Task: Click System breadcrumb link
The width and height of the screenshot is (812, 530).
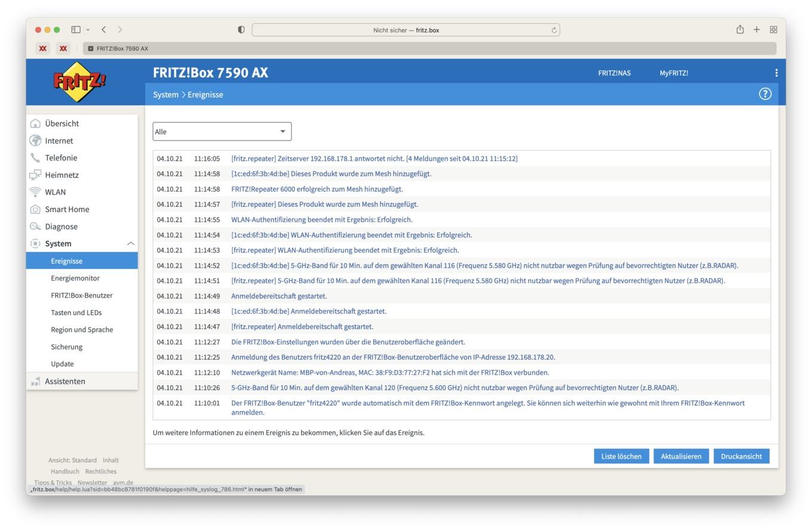Action: [x=166, y=94]
